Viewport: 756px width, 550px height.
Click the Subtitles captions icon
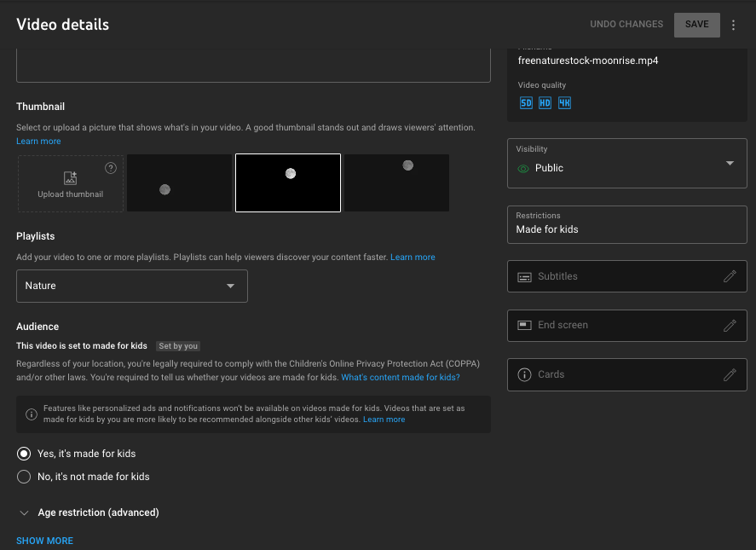click(x=524, y=277)
